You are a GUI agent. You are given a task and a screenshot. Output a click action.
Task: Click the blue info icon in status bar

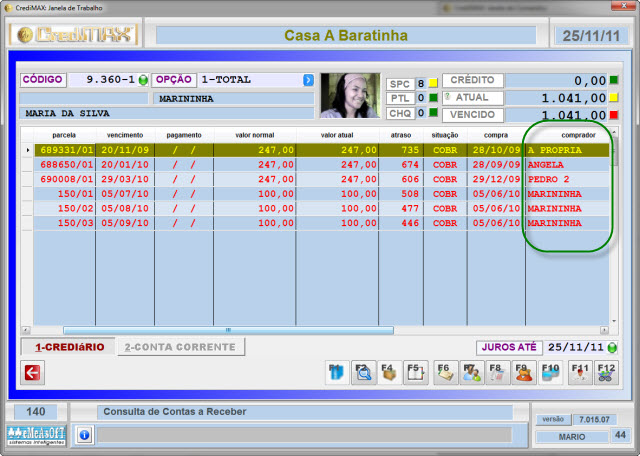click(x=84, y=435)
